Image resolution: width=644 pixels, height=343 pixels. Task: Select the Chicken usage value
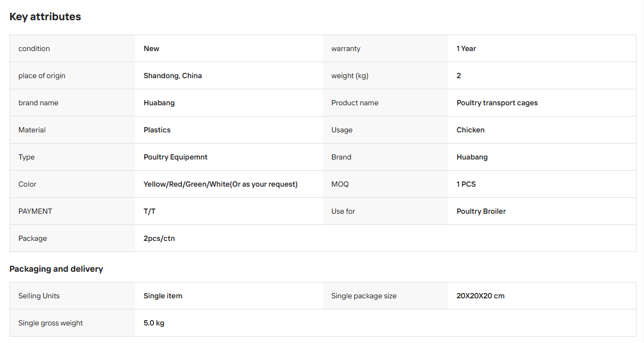click(x=470, y=130)
